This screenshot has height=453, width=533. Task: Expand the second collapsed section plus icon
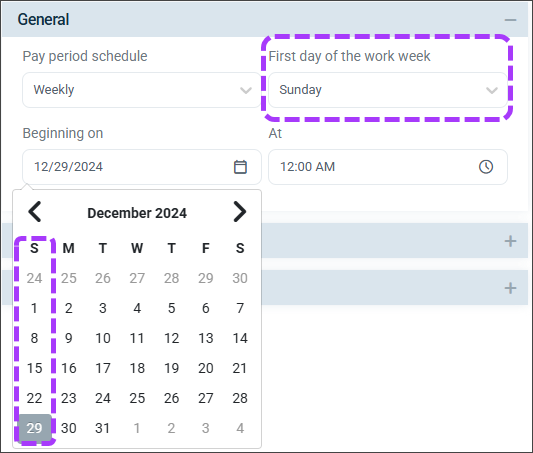coord(510,288)
